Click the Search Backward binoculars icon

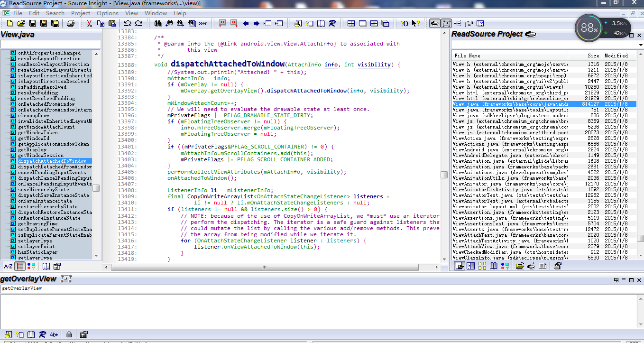(x=169, y=23)
